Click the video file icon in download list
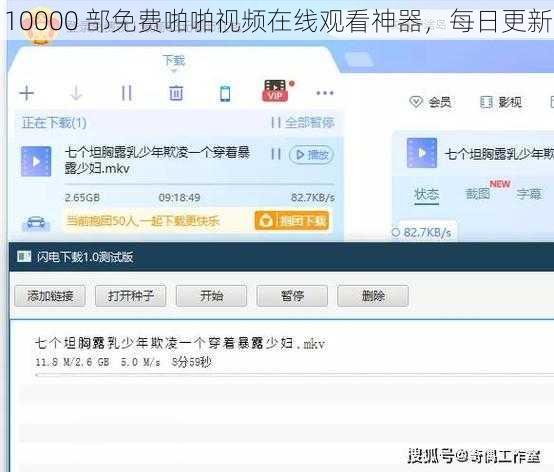Image resolution: width=554 pixels, height=472 pixels. point(36,161)
